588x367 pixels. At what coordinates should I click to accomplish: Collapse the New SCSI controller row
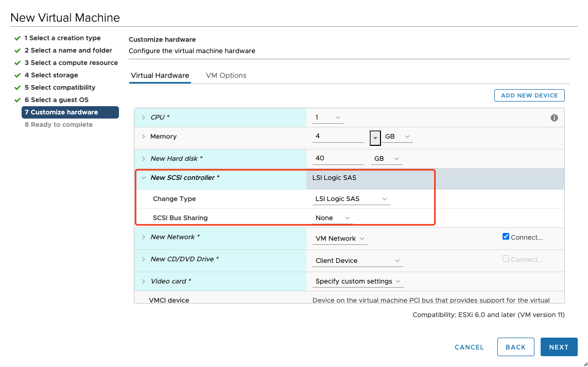pos(143,178)
